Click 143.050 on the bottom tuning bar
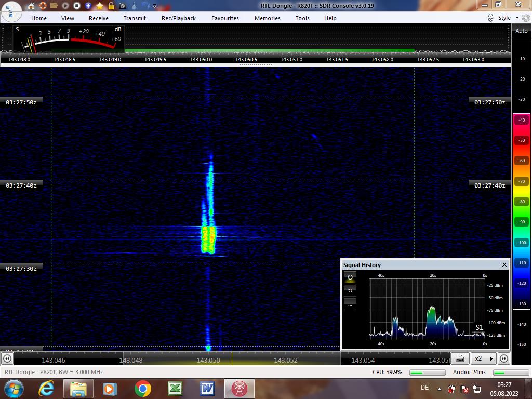Screen dimensions: 532x399 [208, 361]
